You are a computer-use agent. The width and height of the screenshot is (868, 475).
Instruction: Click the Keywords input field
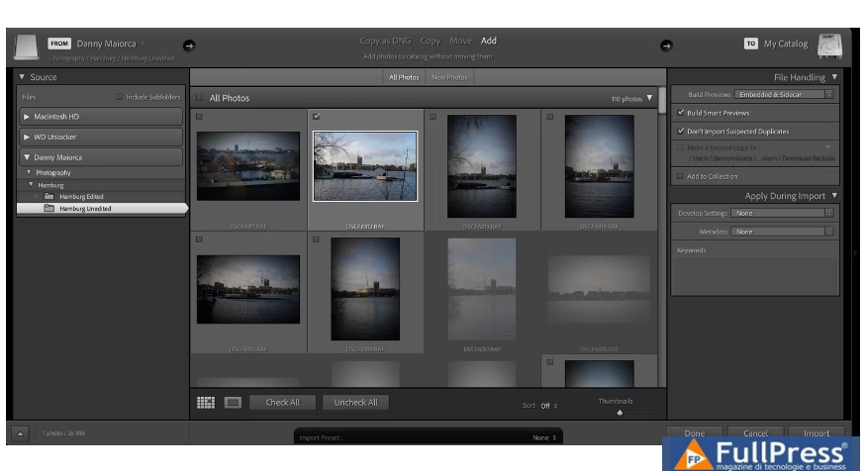click(x=754, y=274)
